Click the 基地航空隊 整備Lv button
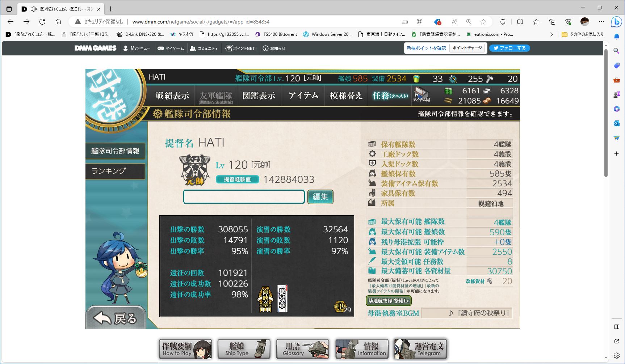The height and width of the screenshot is (364, 625). 389,301
